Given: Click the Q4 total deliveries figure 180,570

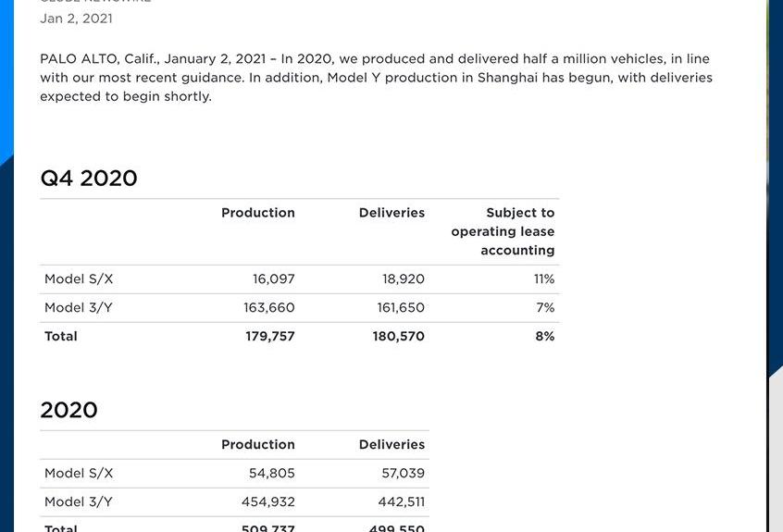Looking at the screenshot, I should pos(398,337).
